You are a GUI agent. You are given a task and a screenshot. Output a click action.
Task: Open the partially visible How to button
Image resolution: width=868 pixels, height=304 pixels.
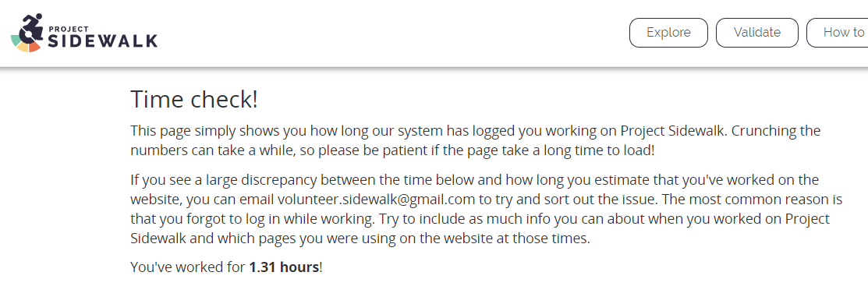coord(838,33)
